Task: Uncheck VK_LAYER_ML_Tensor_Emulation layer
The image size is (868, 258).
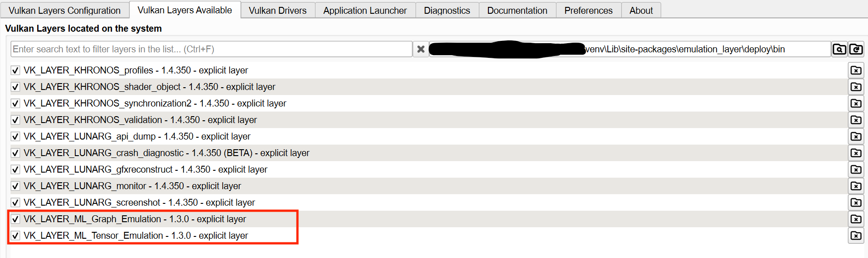Action: 16,236
